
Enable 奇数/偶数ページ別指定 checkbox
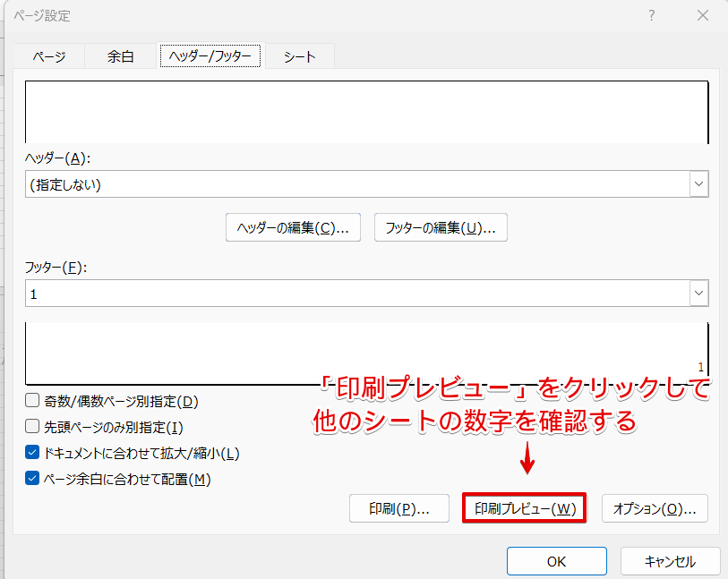point(32,400)
